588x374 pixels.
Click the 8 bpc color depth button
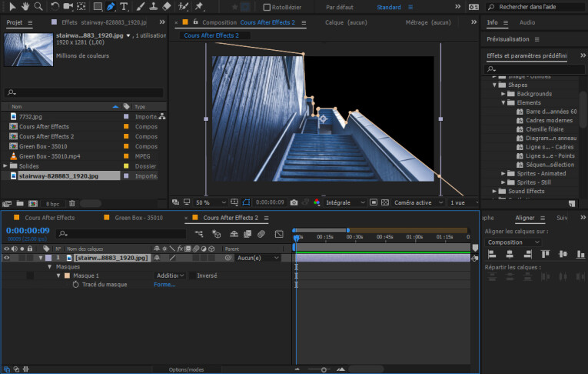tap(52, 204)
